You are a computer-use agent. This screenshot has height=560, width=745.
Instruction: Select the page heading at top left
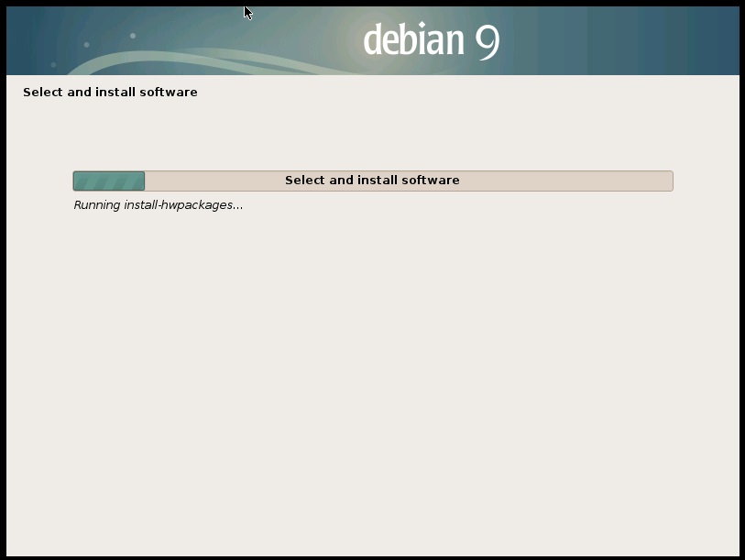[x=110, y=93]
